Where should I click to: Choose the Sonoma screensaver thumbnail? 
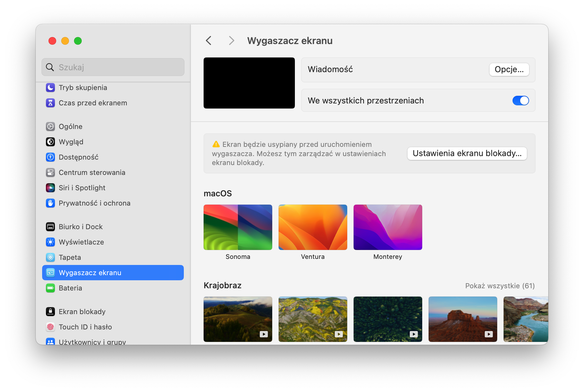coord(238,227)
